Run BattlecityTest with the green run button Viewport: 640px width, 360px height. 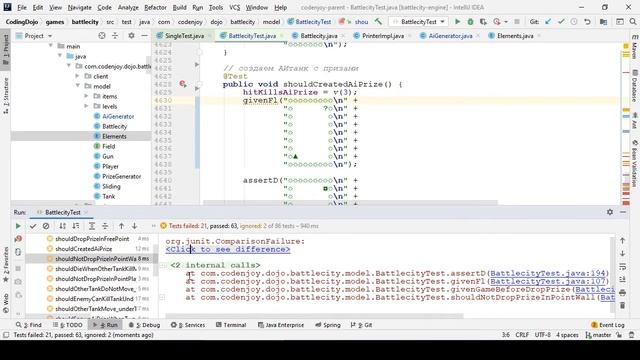457,22
